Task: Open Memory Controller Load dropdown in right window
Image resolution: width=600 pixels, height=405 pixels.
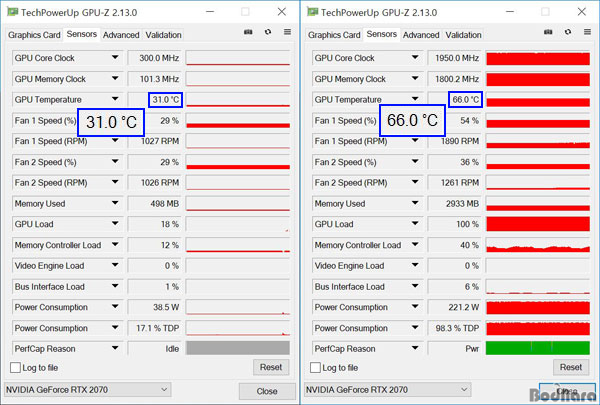Action: coord(415,245)
